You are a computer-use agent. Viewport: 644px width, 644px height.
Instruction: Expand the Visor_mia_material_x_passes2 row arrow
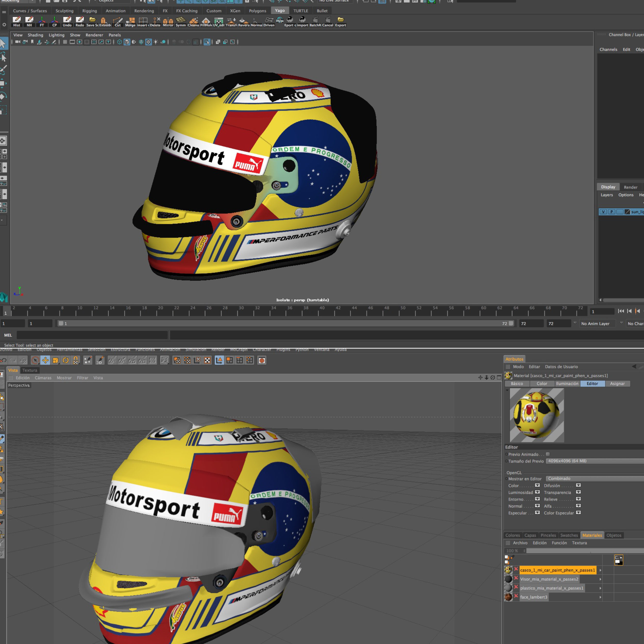(600, 579)
